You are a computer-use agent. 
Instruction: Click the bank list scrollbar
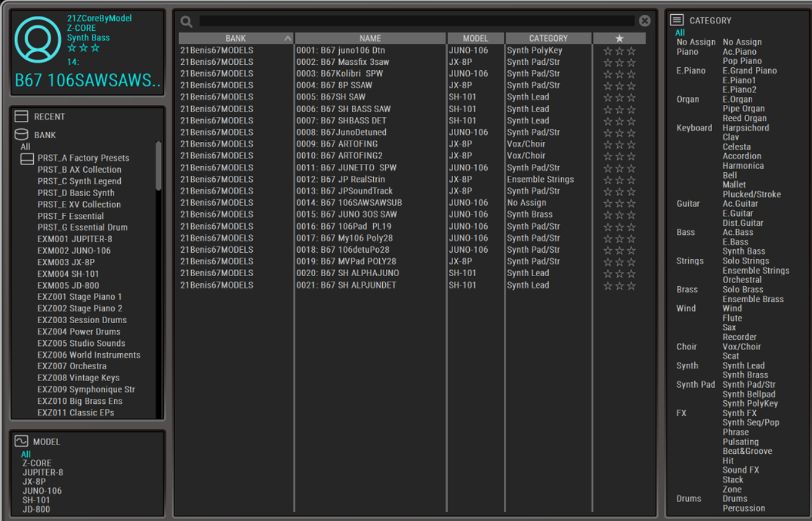coord(158,166)
